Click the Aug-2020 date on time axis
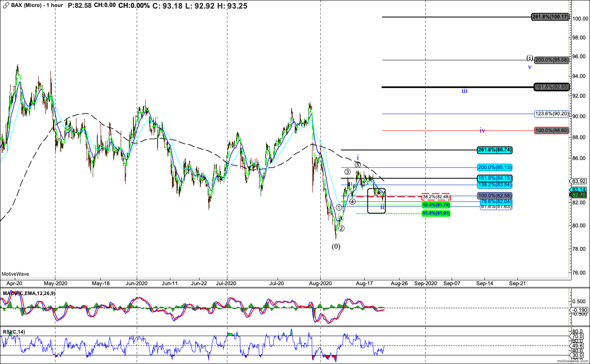Image resolution: width=590 pixels, height=364 pixels. [320, 283]
